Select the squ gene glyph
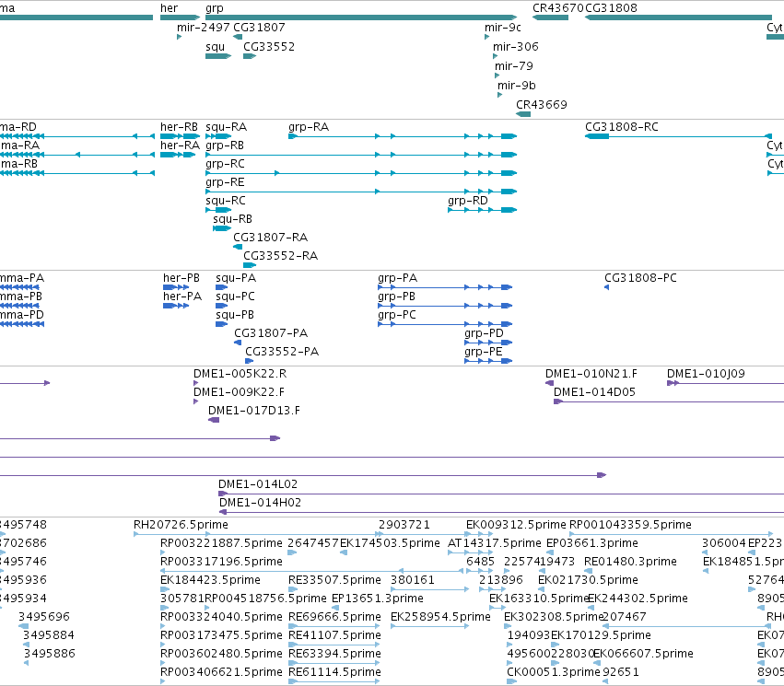The image size is (784, 686). (x=218, y=56)
